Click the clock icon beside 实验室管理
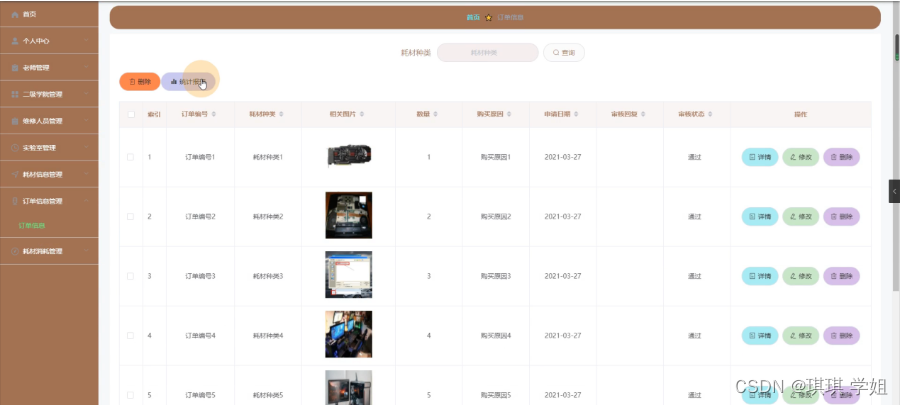The image size is (903, 405). (15, 148)
